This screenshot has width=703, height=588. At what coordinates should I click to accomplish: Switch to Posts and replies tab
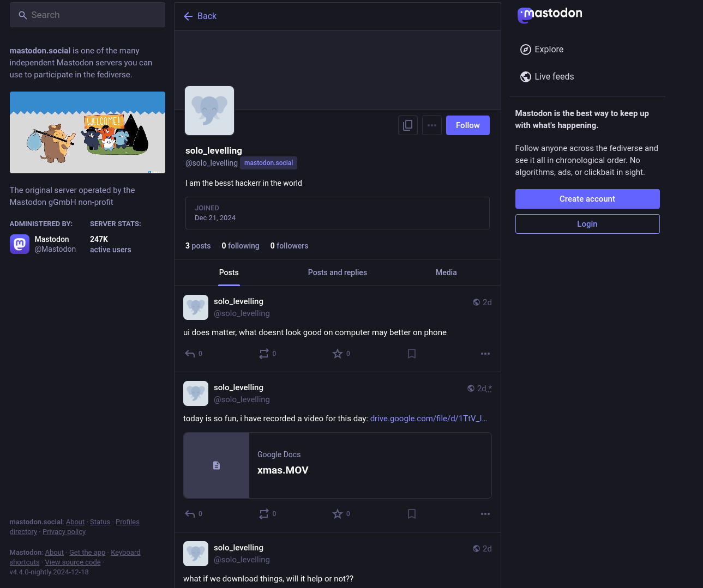point(338,272)
